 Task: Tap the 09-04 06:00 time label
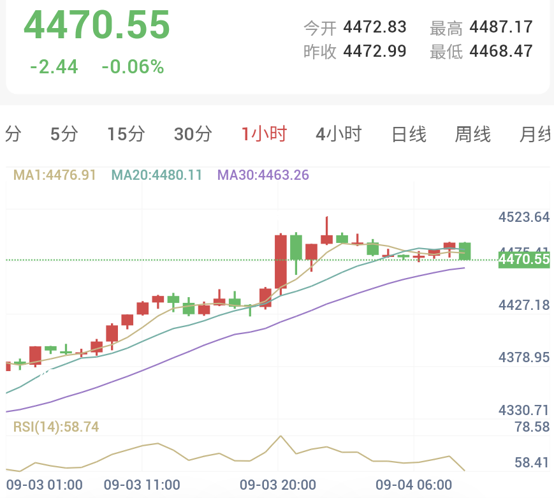(414, 485)
